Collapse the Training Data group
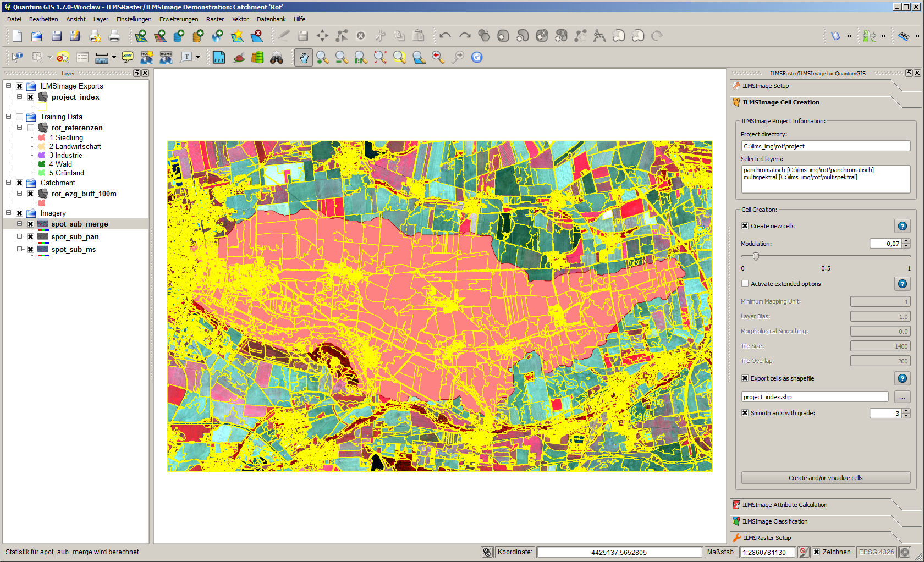Viewport: 924px width, 562px height. tap(9, 117)
